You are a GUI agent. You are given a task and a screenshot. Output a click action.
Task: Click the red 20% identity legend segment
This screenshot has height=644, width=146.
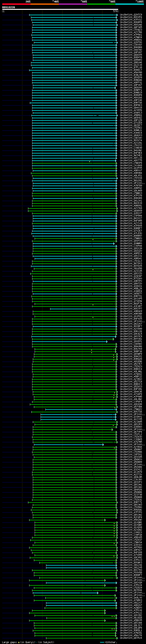tap(16, 4)
